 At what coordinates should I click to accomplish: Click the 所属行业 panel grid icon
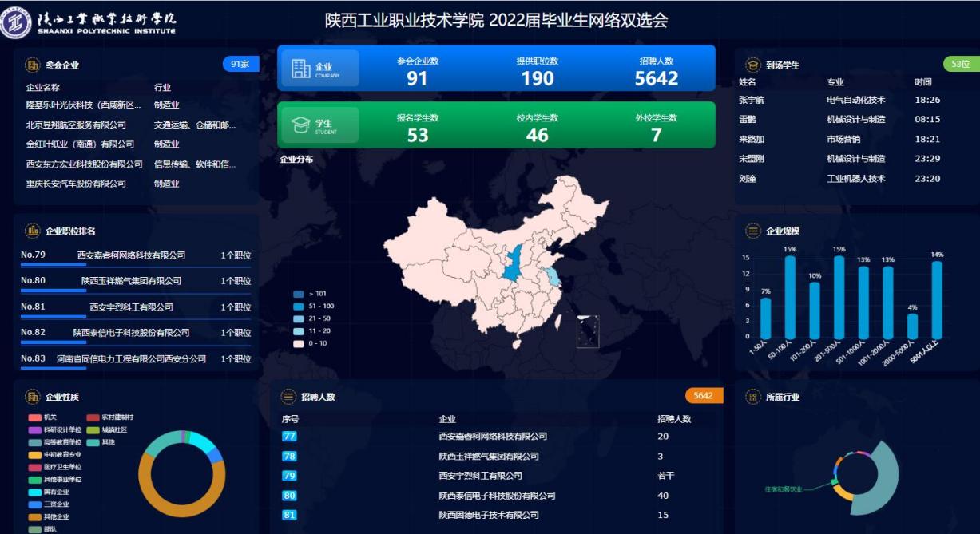coord(752,397)
